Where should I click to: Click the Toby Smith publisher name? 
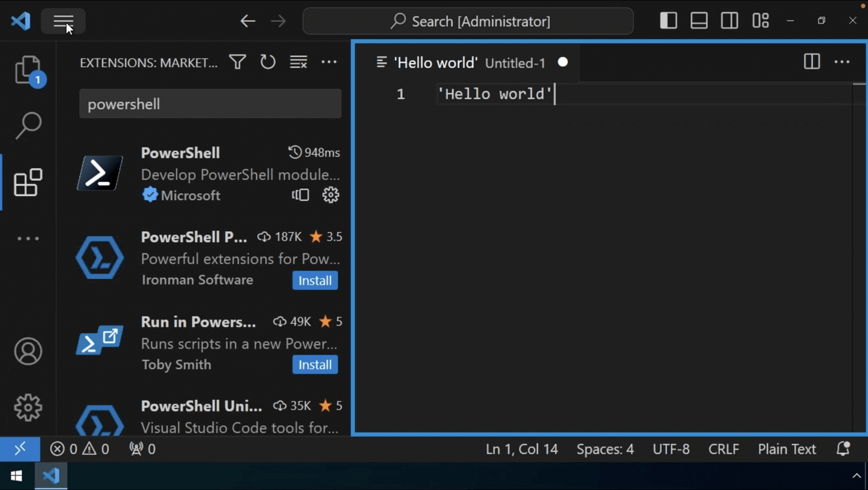(x=176, y=365)
